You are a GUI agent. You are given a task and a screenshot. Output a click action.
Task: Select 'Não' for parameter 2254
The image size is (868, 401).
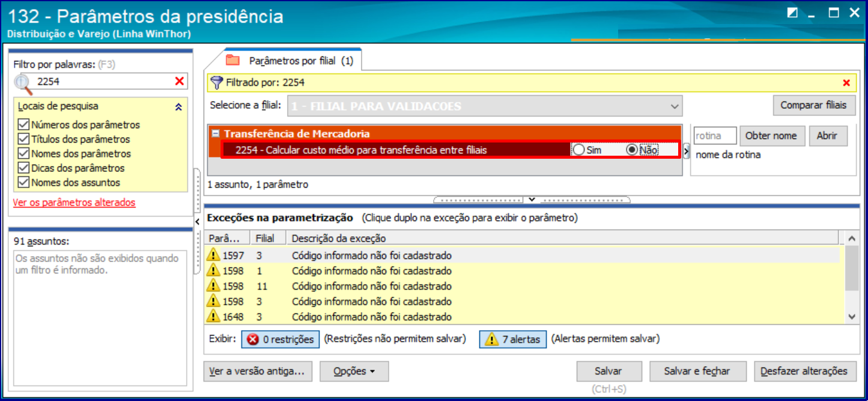coord(632,150)
